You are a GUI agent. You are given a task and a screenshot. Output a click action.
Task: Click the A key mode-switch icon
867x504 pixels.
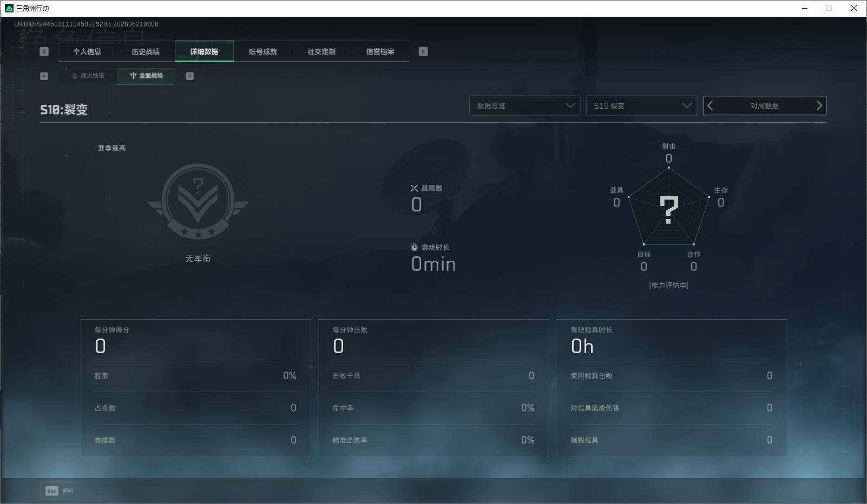[44, 76]
